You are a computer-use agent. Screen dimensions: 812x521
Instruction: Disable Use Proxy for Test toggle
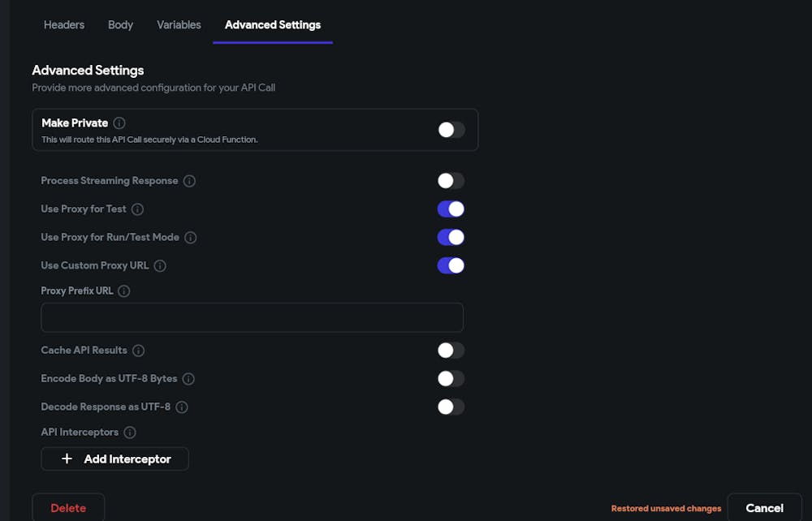451,209
